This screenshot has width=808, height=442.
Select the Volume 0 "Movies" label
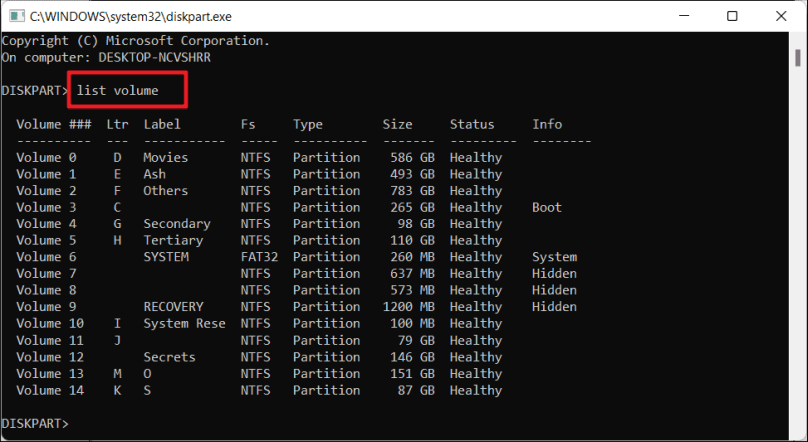click(165, 158)
